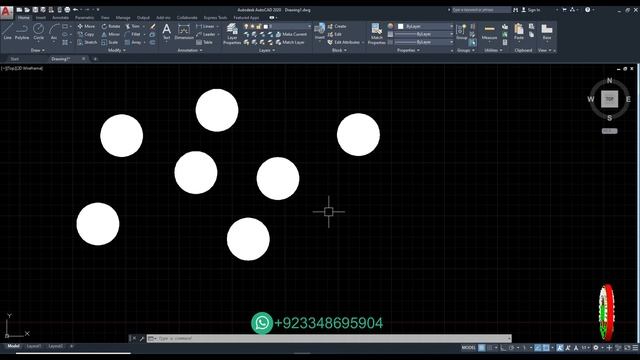Open Layer Properties manager
The height and width of the screenshot is (360, 640).
pos(232,33)
